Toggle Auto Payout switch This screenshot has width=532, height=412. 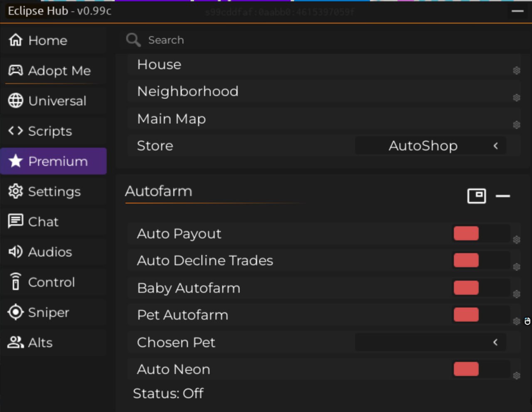481,234
